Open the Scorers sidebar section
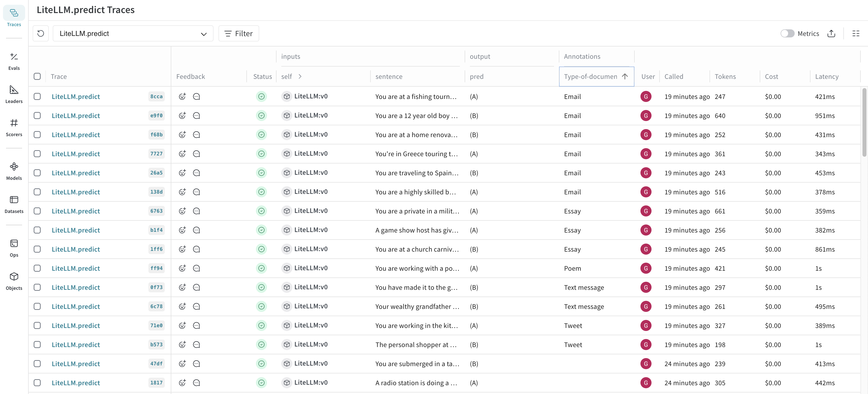868x394 pixels. [x=14, y=127]
